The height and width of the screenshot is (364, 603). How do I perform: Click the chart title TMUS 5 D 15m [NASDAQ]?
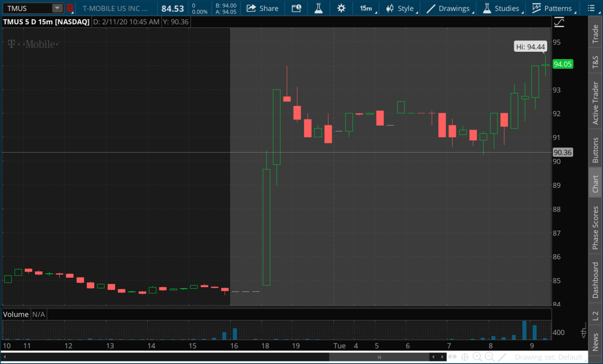[x=46, y=22]
